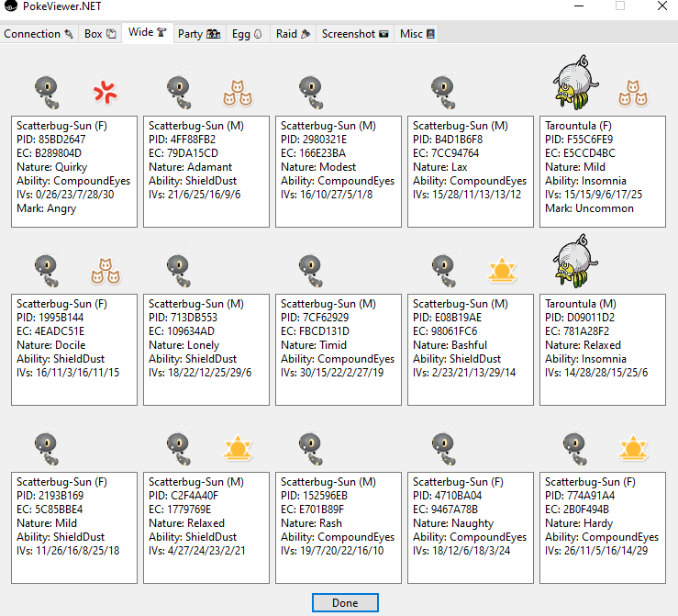The image size is (678, 616).
Task: Click the text 'IVs: 26/11/5/16/14/29'
Action: point(596,551)
